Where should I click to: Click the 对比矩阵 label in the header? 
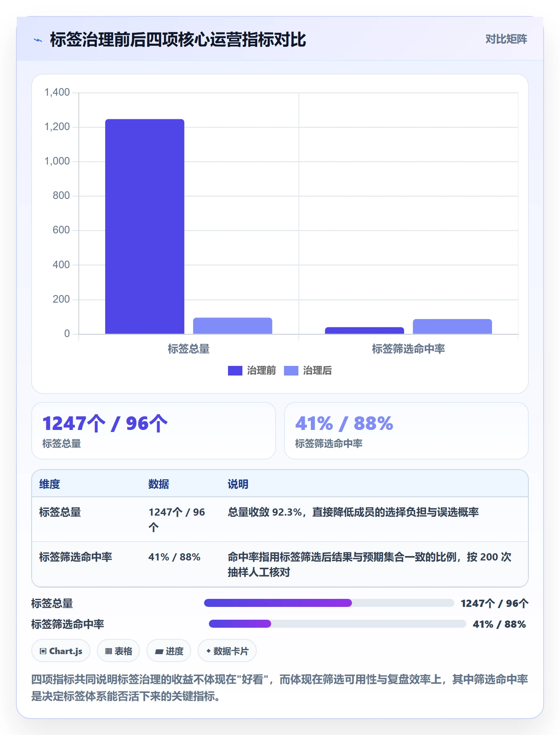coord(506,39)
